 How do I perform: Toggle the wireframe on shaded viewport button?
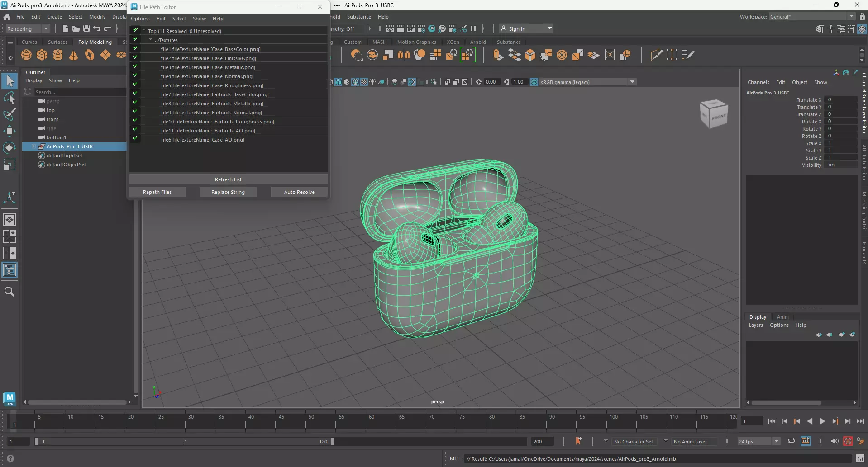pos(355,82)
